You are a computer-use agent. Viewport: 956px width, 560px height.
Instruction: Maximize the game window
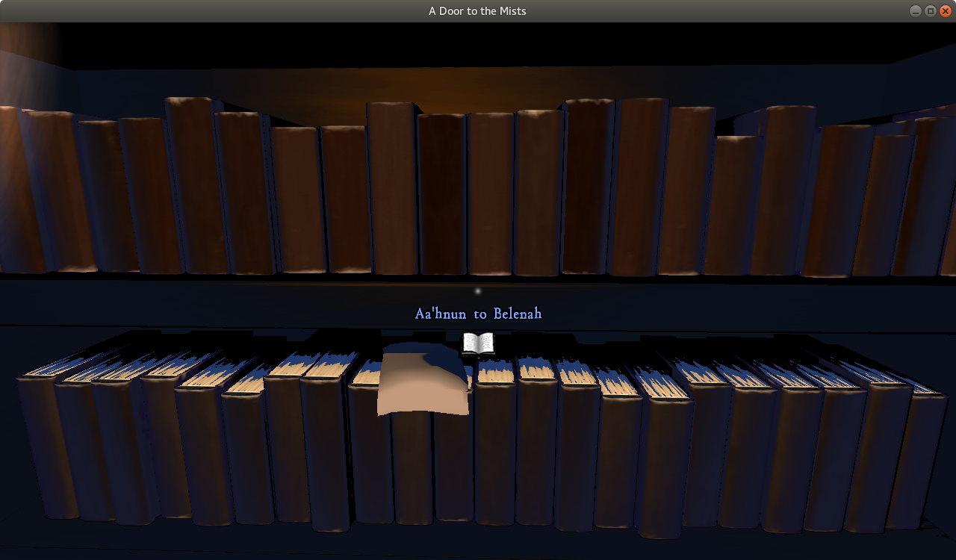(x=930, y=11)
